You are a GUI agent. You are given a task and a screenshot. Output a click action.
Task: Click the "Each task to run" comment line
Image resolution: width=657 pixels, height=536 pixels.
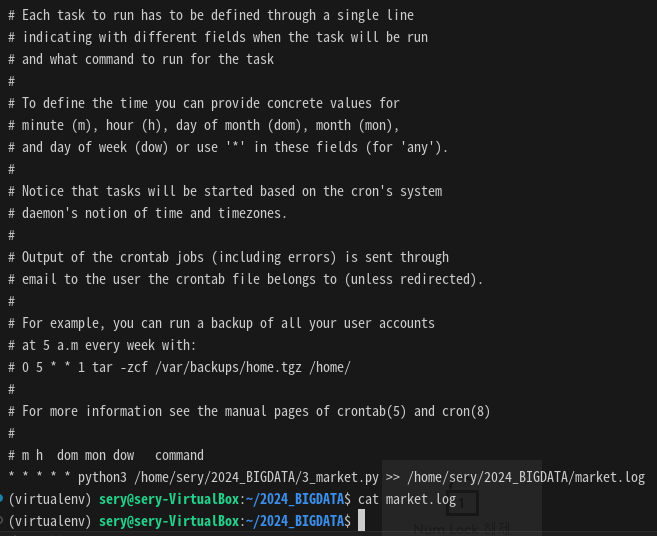click(211, 15)
